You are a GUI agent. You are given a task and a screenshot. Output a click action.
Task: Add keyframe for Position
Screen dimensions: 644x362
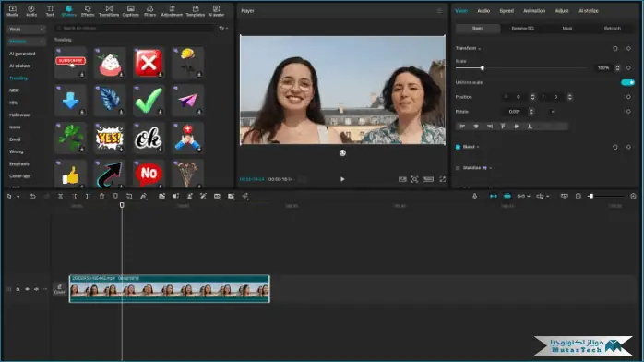click(628, 97)
